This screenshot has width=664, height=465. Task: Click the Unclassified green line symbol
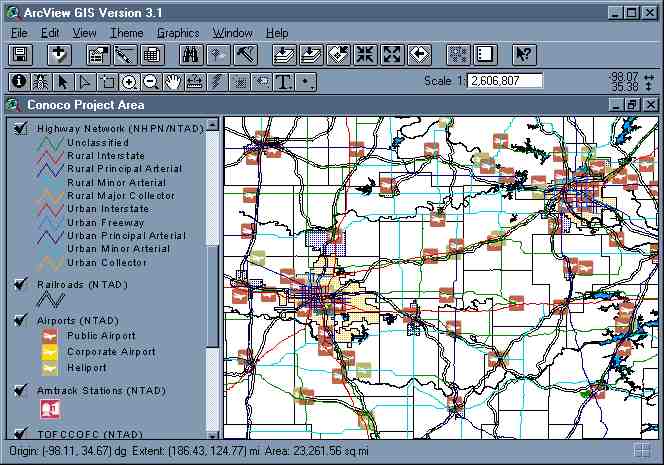[50, 143]
